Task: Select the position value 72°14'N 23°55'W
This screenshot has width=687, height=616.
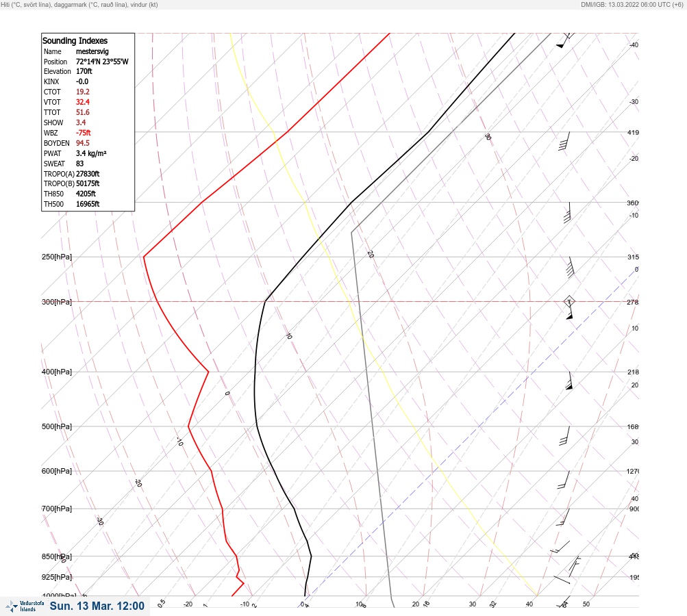Action: (x=102, y=62)
